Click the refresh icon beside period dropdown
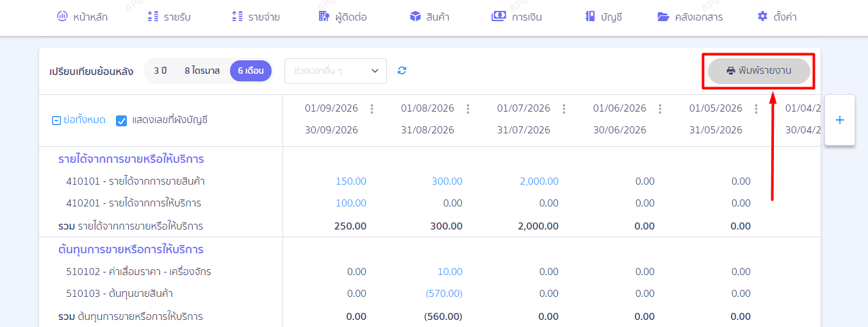Viewport: 868px width, 327px height. coord(402,71)
